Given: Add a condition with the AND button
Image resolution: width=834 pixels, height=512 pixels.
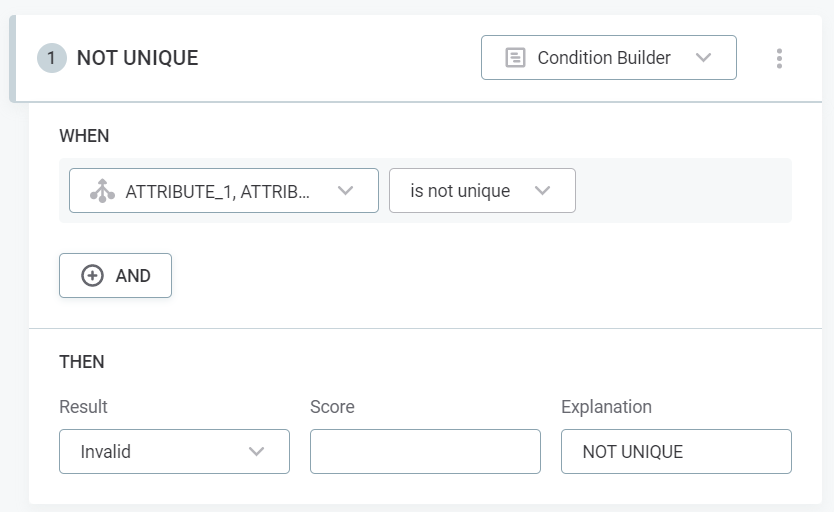Looking at the screenshot, I should coord(116,276).
